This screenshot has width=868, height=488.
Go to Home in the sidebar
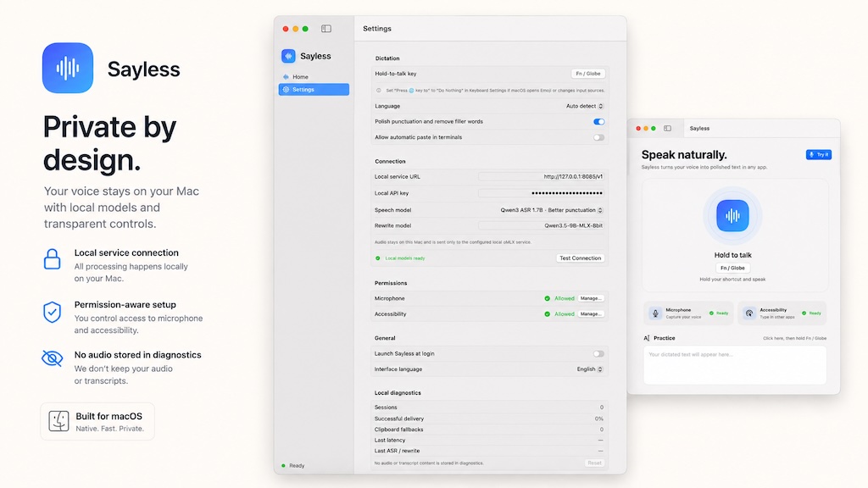coord(314,77)
